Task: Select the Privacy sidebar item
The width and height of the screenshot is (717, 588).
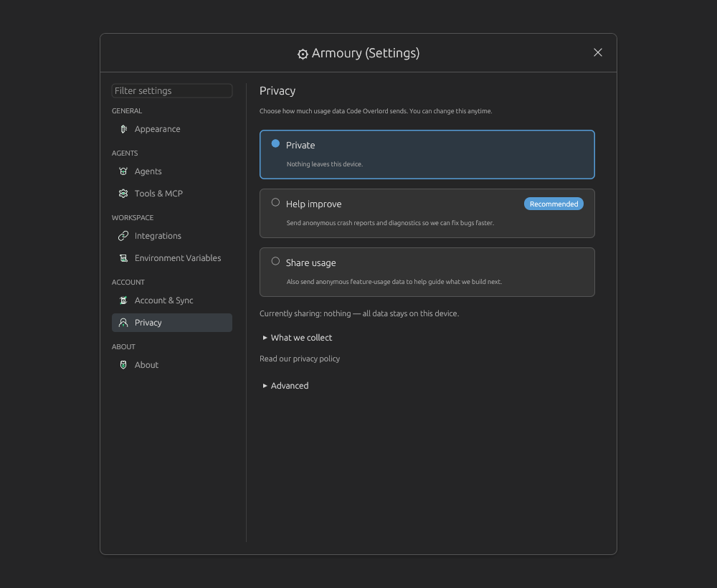Action: 172,323
